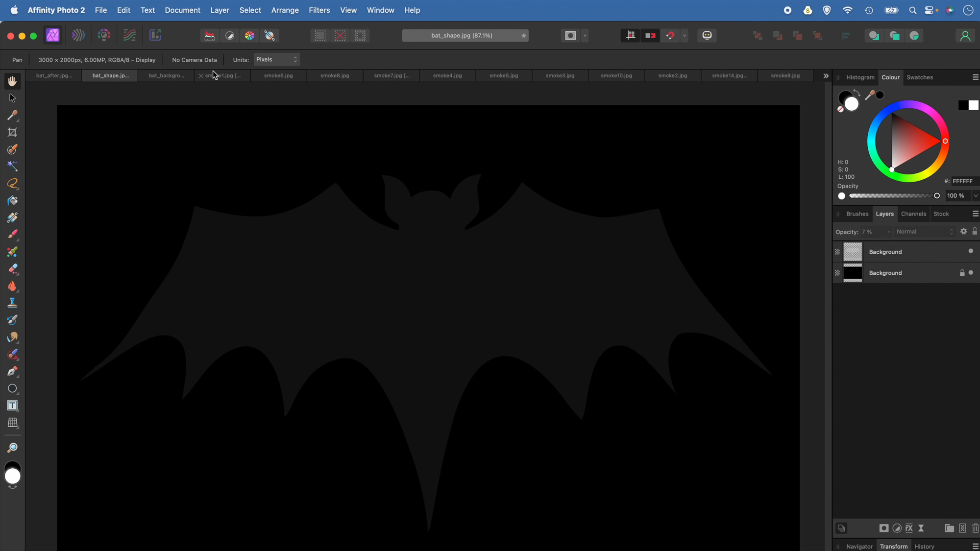This screenshot has height=551, width=980.
Task: Select the Erase Brush tool
Action: click(x=12, y=269)
